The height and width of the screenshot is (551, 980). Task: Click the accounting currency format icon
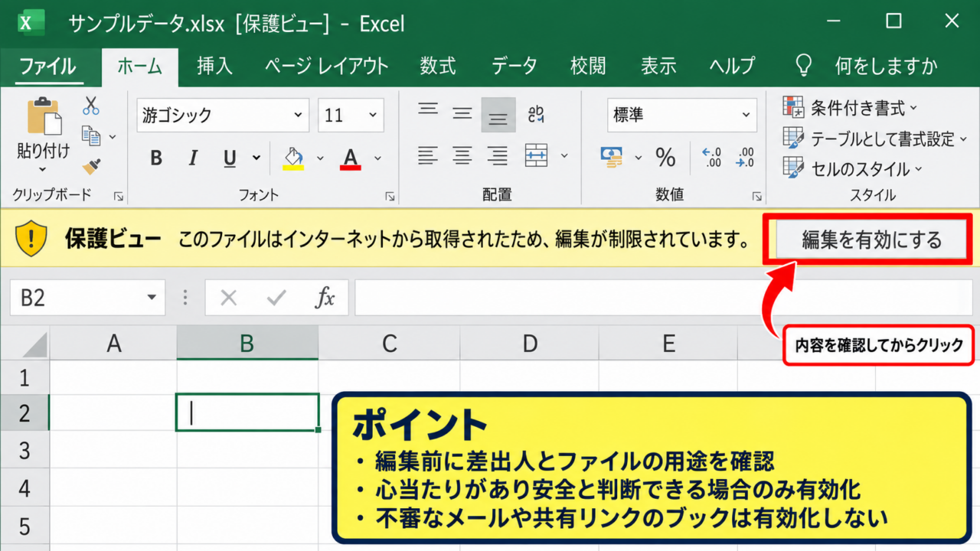click(612, 158)
